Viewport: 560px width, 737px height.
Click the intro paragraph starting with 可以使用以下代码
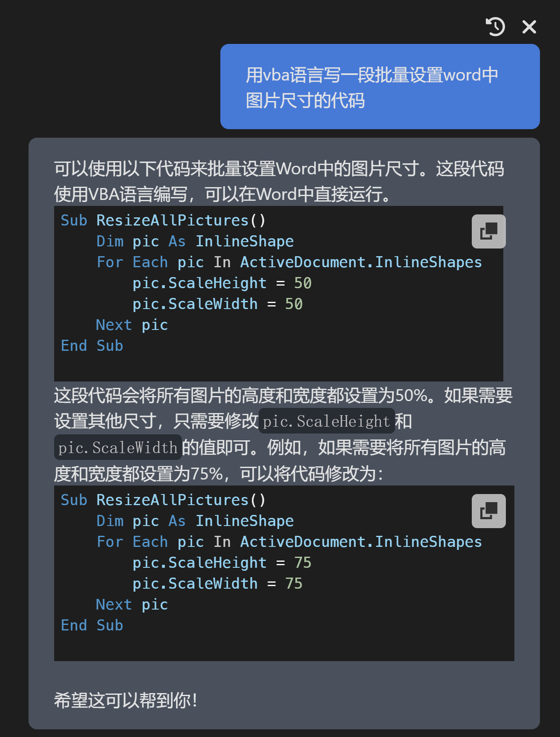pyautogui.click(x=279, y=182)
